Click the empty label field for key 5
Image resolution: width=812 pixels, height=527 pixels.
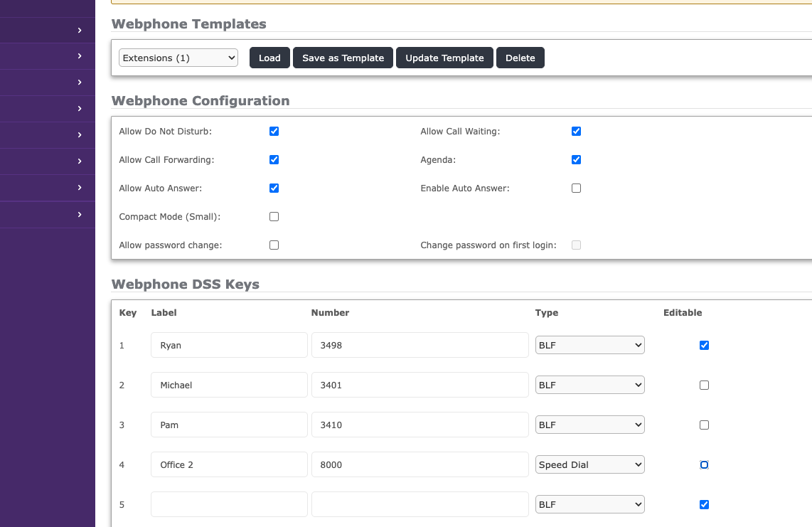pyautogui.click(x=230, y=505)
